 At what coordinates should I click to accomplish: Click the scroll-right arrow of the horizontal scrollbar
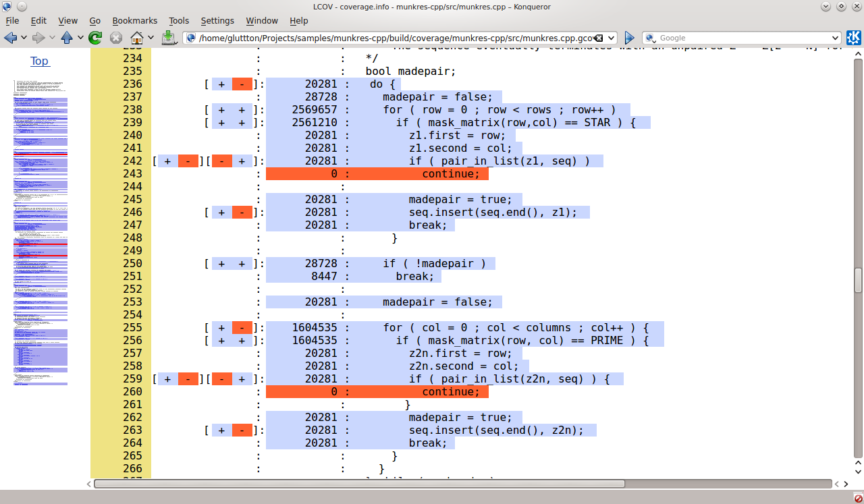click(846, 484)
